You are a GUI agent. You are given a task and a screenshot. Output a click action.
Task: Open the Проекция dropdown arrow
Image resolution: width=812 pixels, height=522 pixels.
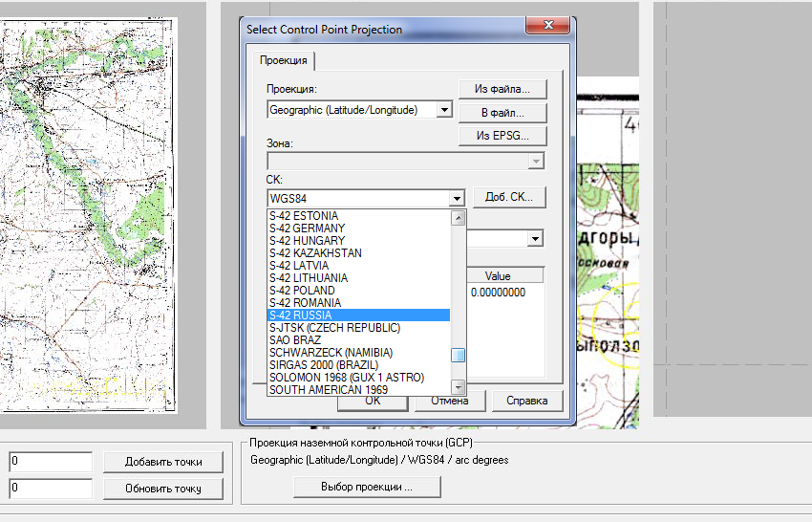[443, 110]
